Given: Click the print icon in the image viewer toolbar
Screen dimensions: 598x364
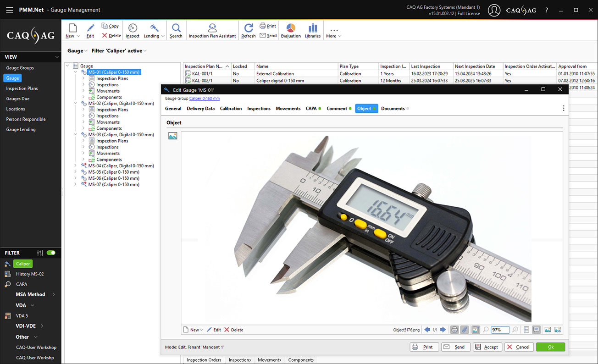Looking at the screenshot, I should [x=454, y=330].
